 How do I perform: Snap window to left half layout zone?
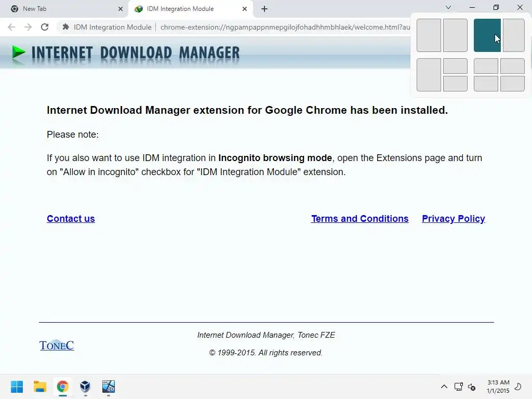(429, 35)
